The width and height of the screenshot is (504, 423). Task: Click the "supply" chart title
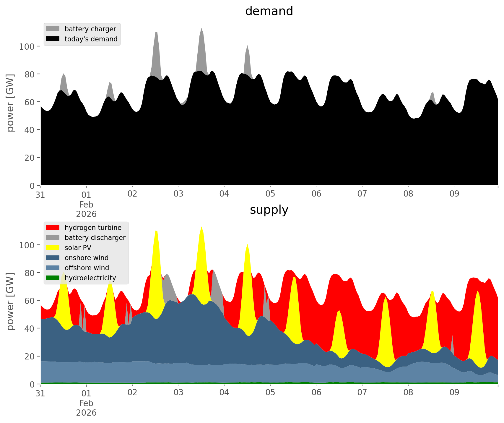[x=269, y=210]
